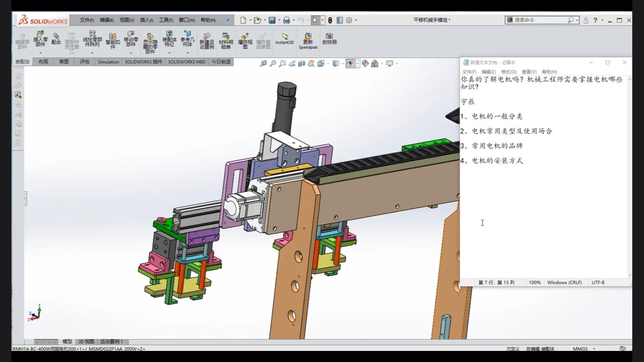This screenshot has width=644, height=362.
Task: Toggle Hide/Show Items eye icon
Action: tap(351, 63)
